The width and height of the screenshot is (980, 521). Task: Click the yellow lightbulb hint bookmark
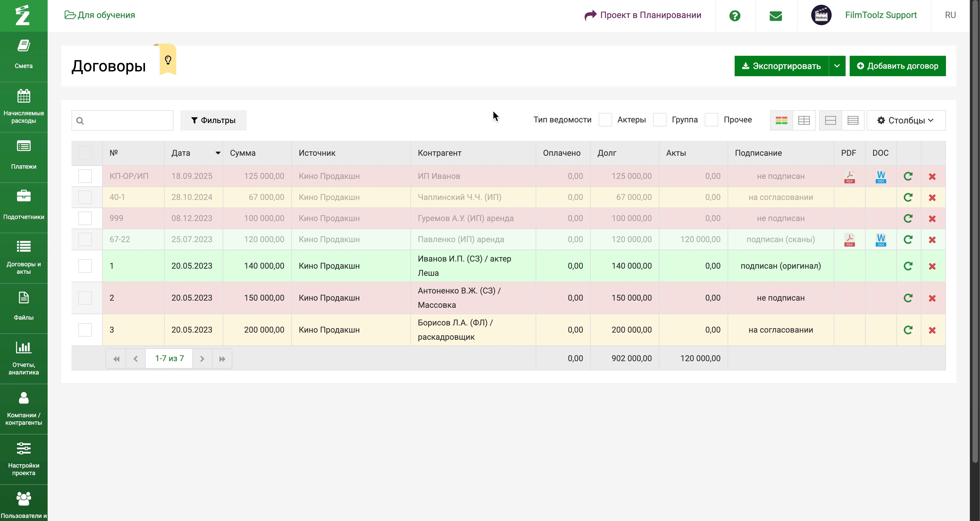(x=168, y=60)
